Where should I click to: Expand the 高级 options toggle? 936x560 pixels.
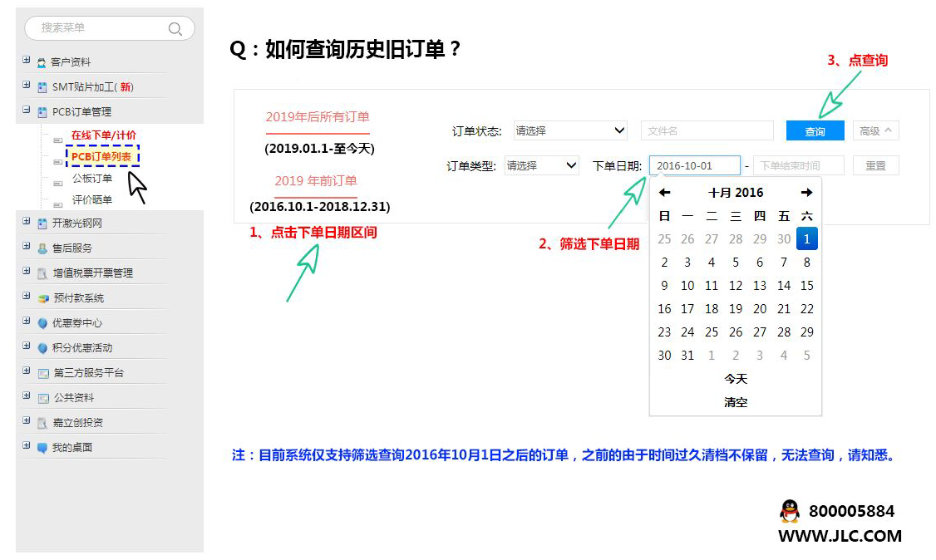tap(875, 131)
